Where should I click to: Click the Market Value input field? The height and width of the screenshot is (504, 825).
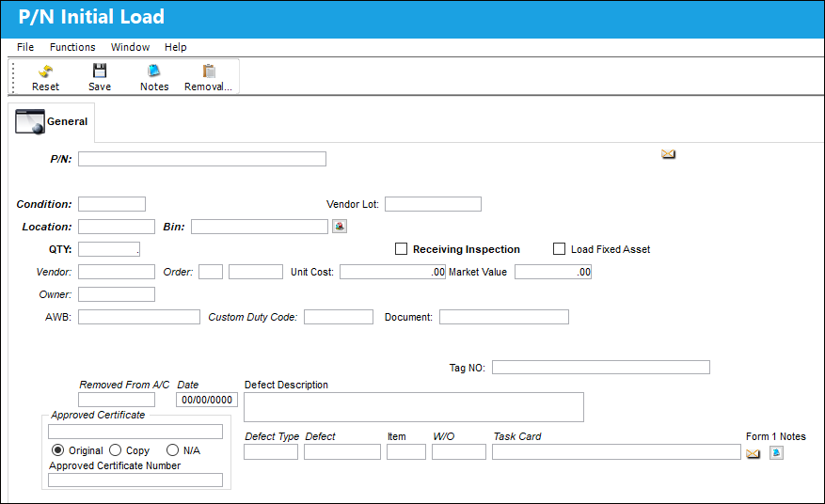(553, 272)
